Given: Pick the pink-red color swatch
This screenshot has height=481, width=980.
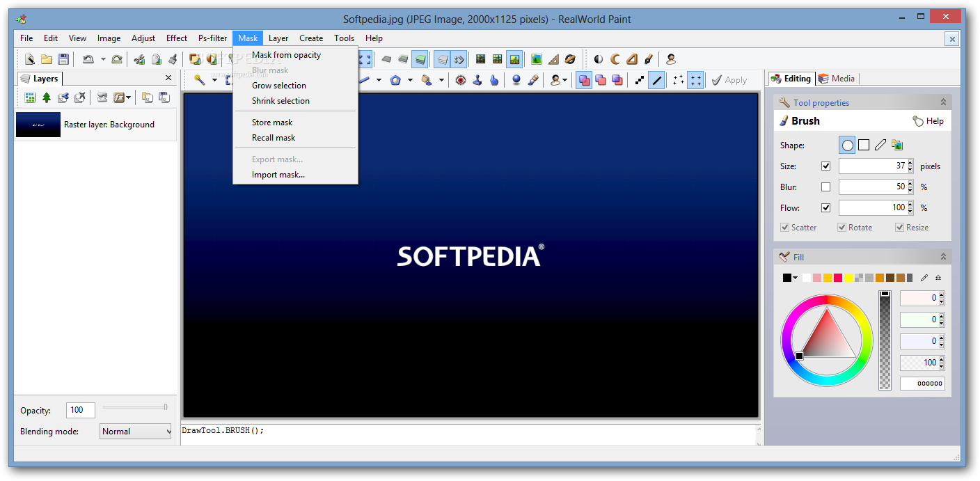Looking at the screenshot, I should 838,278.
